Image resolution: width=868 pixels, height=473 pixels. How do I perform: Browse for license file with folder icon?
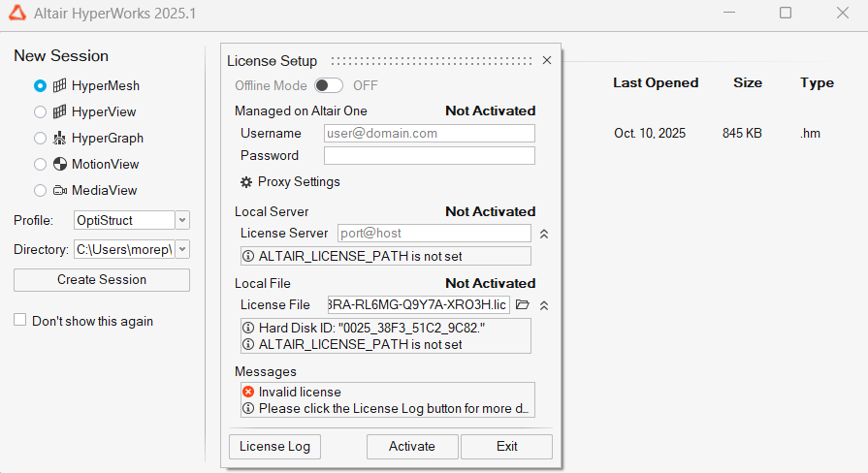tap(522, 304)
